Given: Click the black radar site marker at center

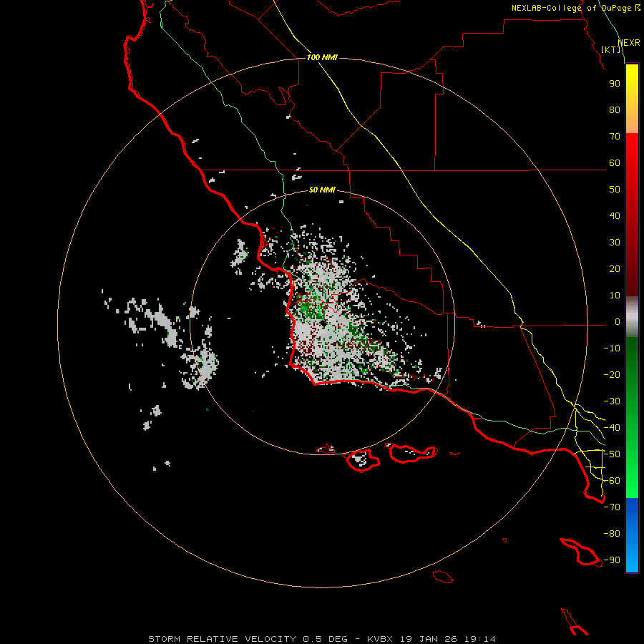Looking at the screenshot, I should pos(323,323).
